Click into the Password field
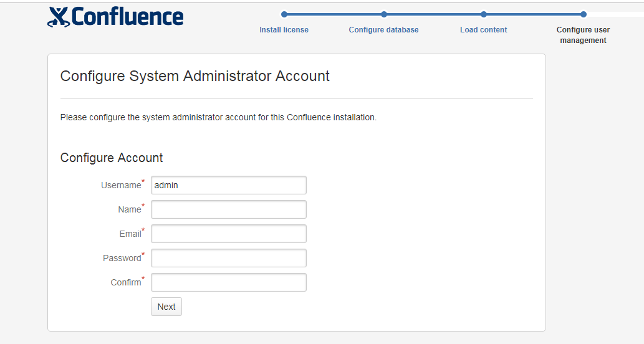This screenshot has height=344, width=644. tap(228, 258)
